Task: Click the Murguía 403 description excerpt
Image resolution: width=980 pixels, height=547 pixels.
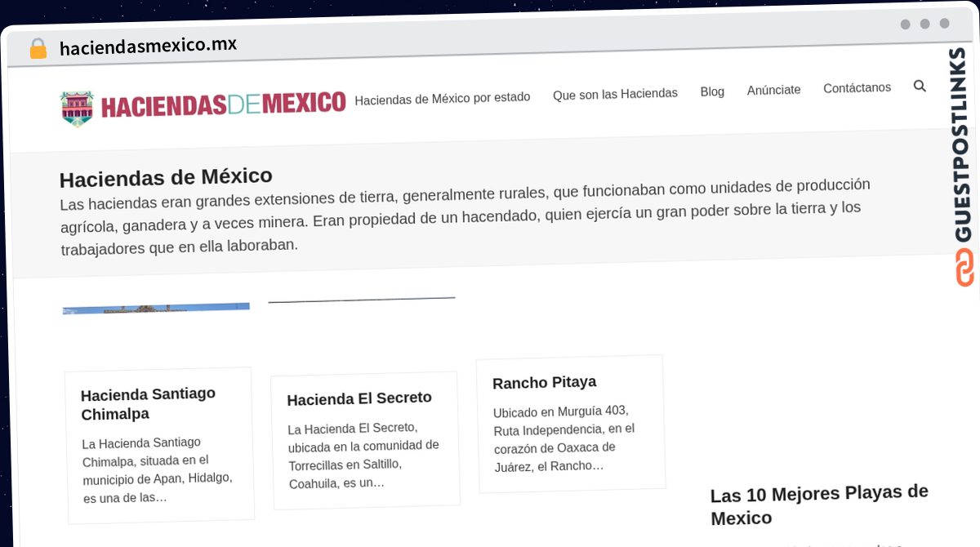Action: click(564, 438)
